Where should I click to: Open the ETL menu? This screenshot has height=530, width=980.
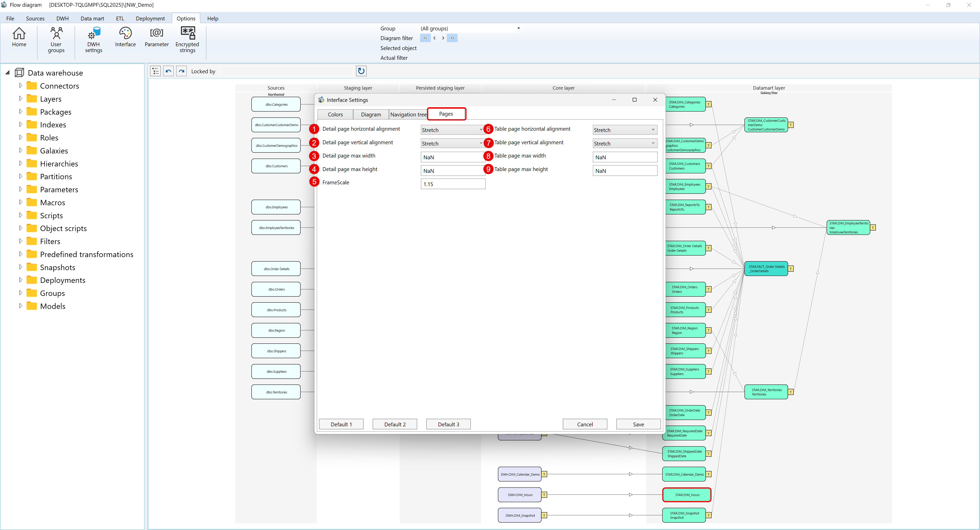(x=120, y=18)
